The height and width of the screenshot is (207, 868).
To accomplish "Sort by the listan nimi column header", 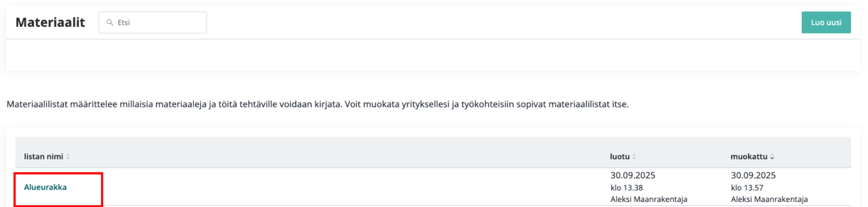I will click(x=43, y=157).
